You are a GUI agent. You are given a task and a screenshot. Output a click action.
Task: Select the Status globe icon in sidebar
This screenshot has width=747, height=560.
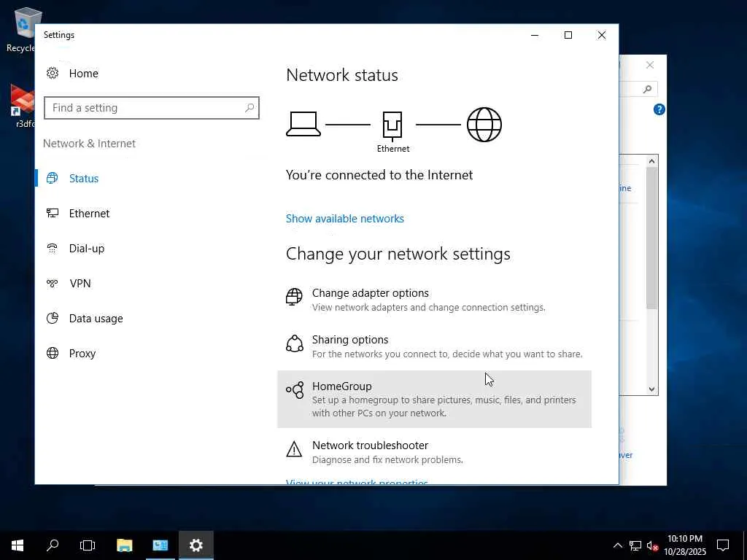pos(53,178)
